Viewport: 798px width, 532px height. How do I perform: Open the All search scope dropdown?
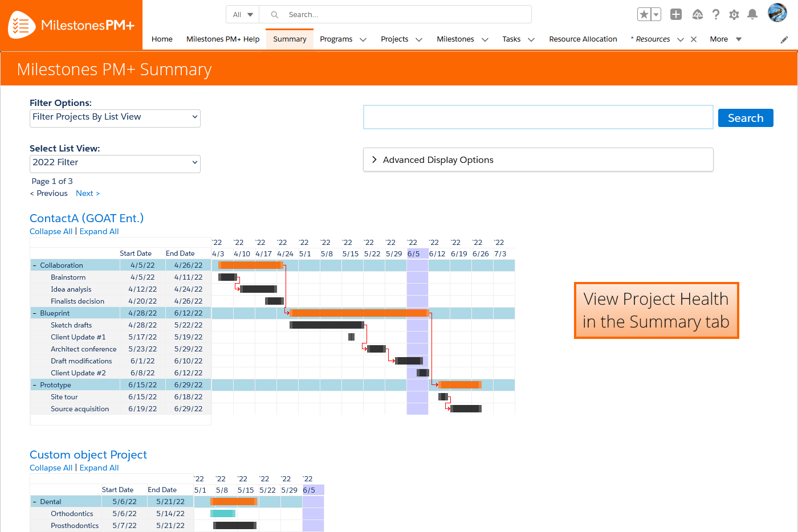click(x=242, y=14)
